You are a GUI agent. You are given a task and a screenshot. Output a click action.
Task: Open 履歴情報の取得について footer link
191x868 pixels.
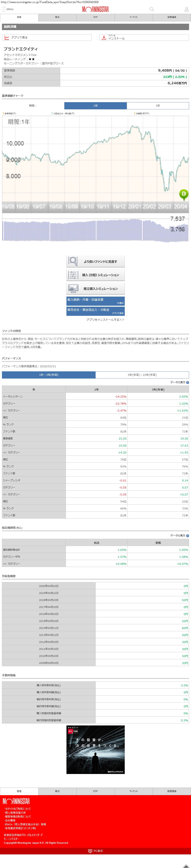[x=17, y=817]
